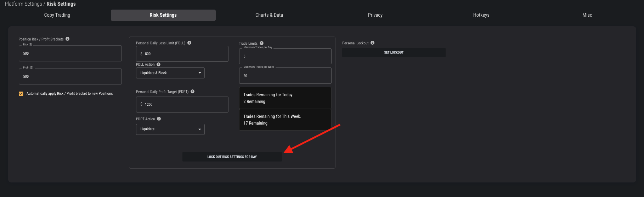Click the PDLL Action help icon
This screenshot has height=197, width=644.
[x=158, y=64]
